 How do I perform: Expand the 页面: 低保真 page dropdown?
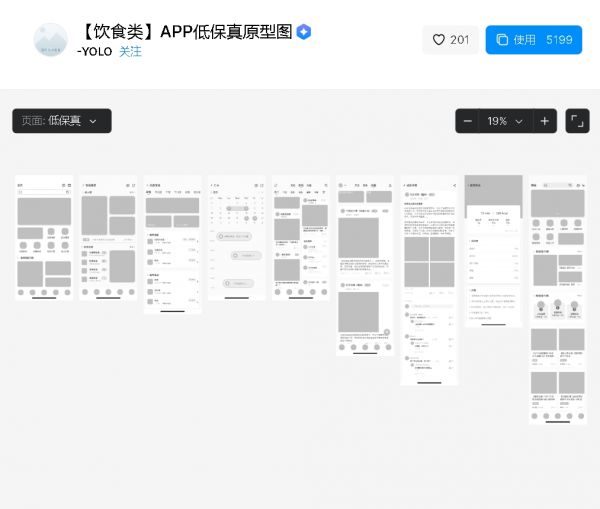[x=61, y=121]
